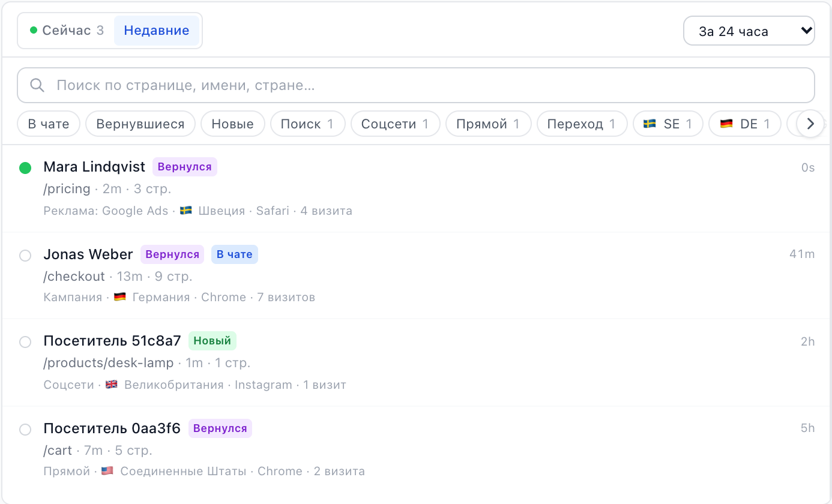The height and width of the screenshot is (504, 832).
Task: Open visitor "Посетитель 0aa3f6"
Action: [112, 428]
